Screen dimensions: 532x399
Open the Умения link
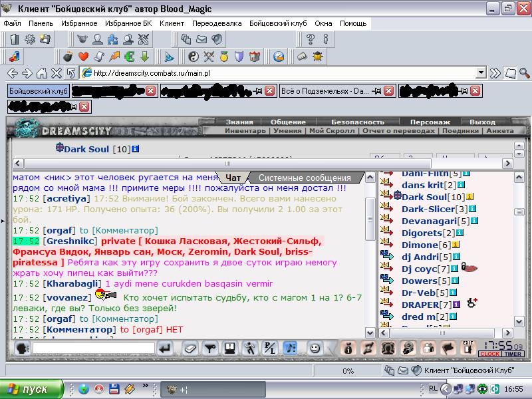287,130
